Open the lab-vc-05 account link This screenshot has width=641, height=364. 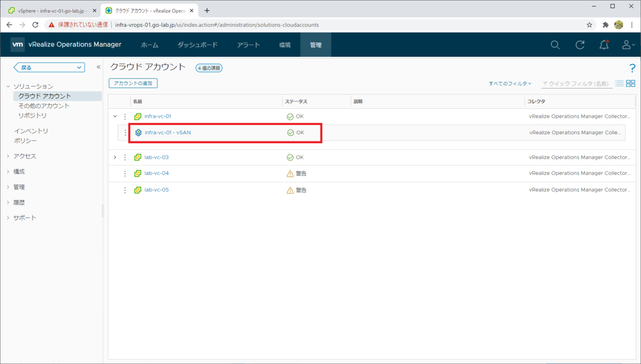coord(157,190)
